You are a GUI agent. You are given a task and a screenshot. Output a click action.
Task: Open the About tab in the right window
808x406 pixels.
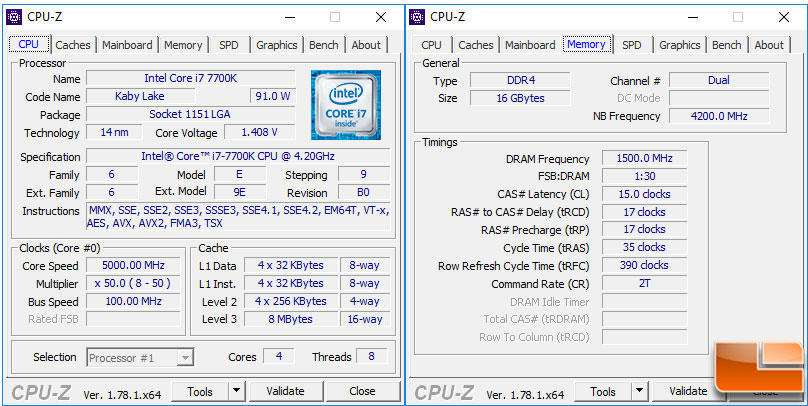(769, 45)
